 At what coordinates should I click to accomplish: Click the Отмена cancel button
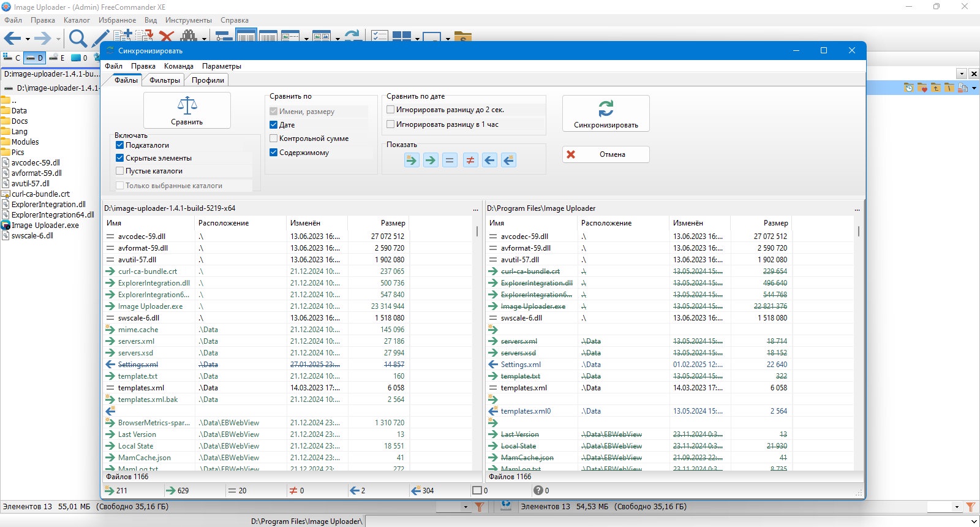tap(606, 154)
